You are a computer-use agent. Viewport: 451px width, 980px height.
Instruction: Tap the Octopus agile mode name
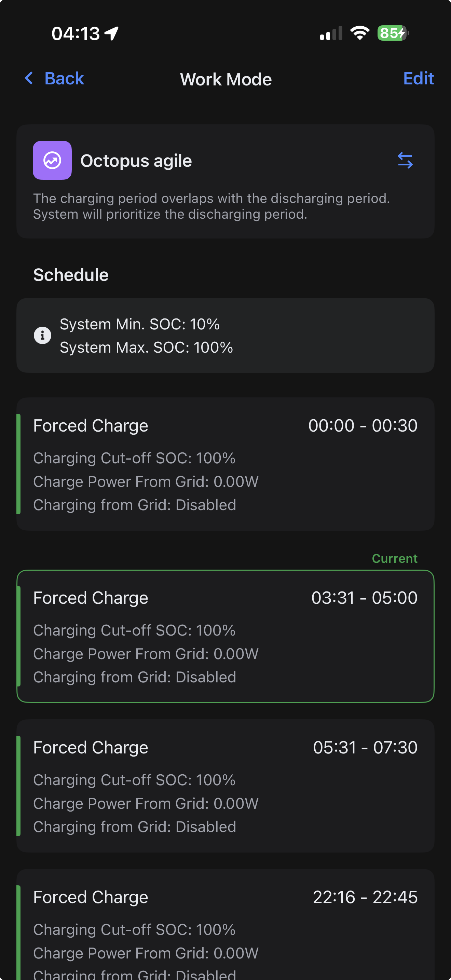tap(136, 161)
